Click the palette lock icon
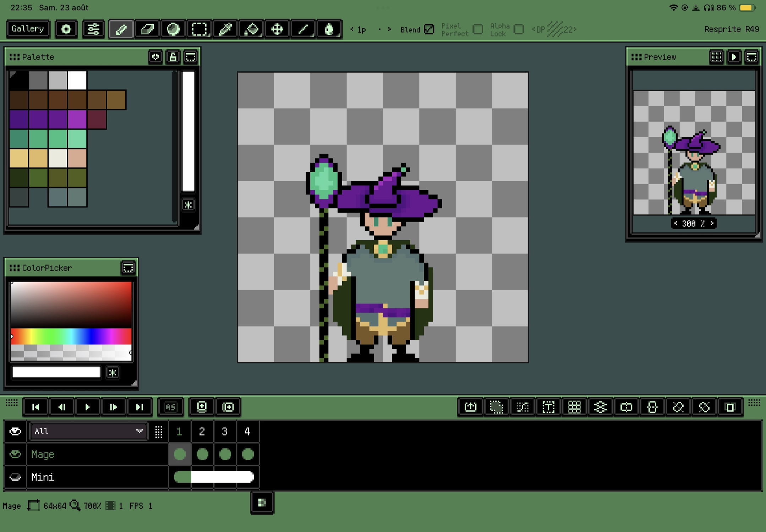Viewport: 766px width, 532px height. point(173,57)
